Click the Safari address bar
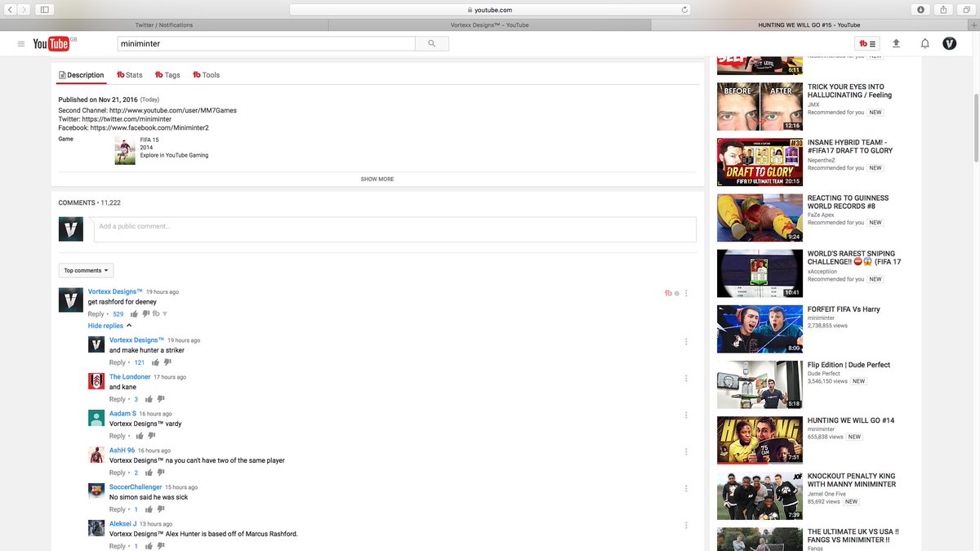The height and width of the screenshot is (551, 980). pyautogui.click(x=490, y=10)
